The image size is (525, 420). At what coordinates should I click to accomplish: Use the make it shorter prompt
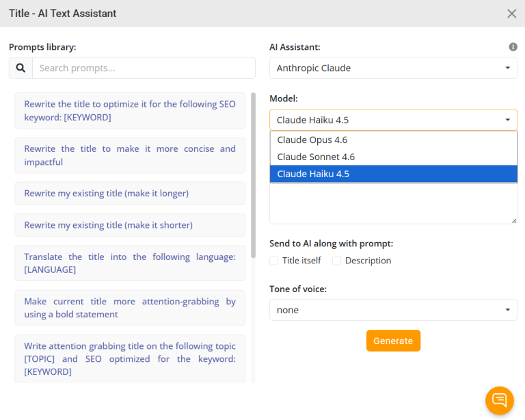pyautogui.click(x=130, y=225)
